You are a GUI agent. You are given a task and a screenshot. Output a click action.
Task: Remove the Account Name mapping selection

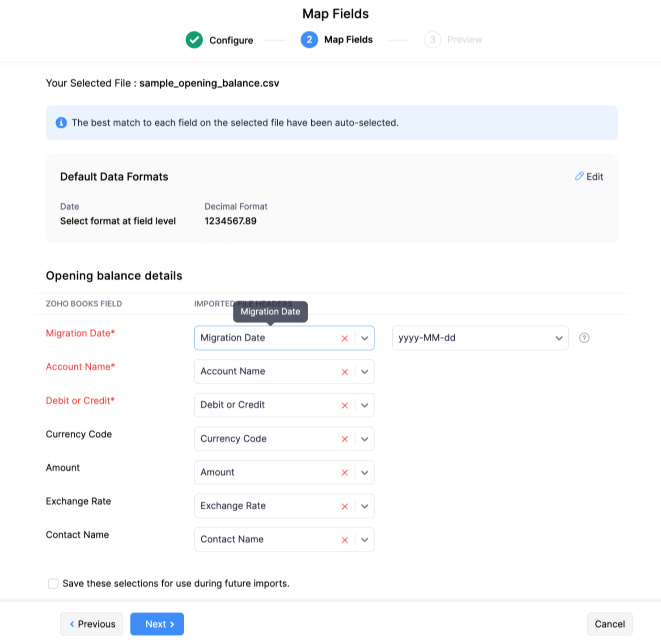[x=344, y=372]
